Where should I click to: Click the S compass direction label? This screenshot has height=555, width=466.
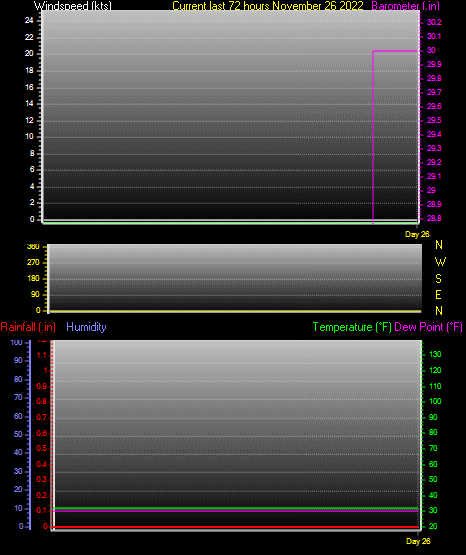point(438,279)
